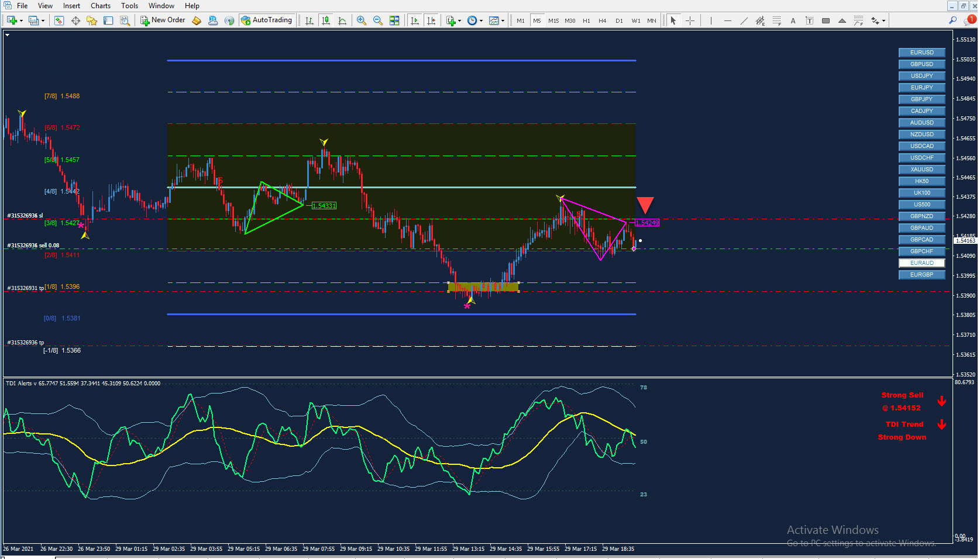Image resolution: width=980 pixels, height=559 pixels.
Task: Draw an equidistant channel
Action: tap(760, 20)
